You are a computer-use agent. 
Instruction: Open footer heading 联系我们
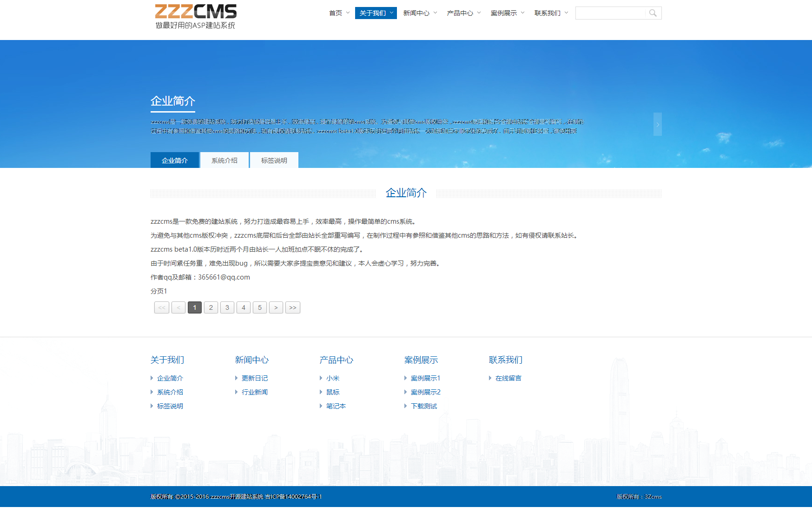tap(506, 360)
